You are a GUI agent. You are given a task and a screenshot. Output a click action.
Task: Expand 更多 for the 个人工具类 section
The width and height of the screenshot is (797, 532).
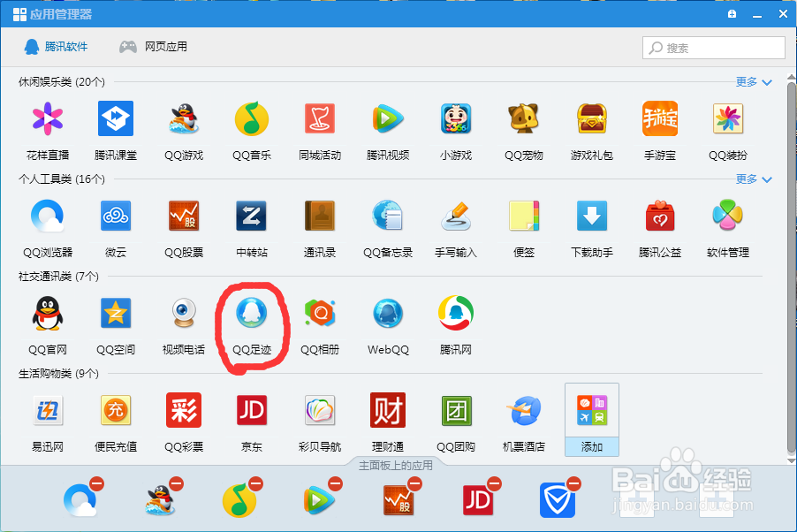point(747,179)
